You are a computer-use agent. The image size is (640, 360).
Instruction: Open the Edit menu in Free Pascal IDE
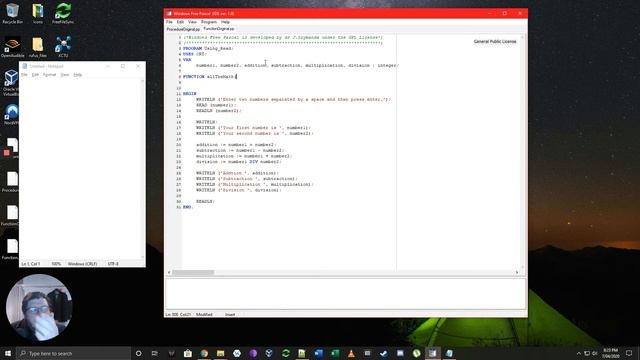[180, 22]
